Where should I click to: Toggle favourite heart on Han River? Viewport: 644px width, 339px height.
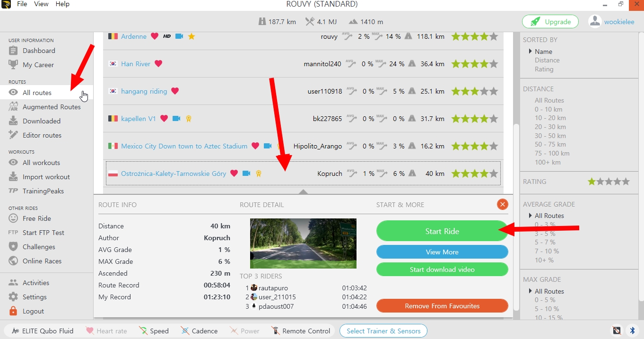tap(158, 64)
